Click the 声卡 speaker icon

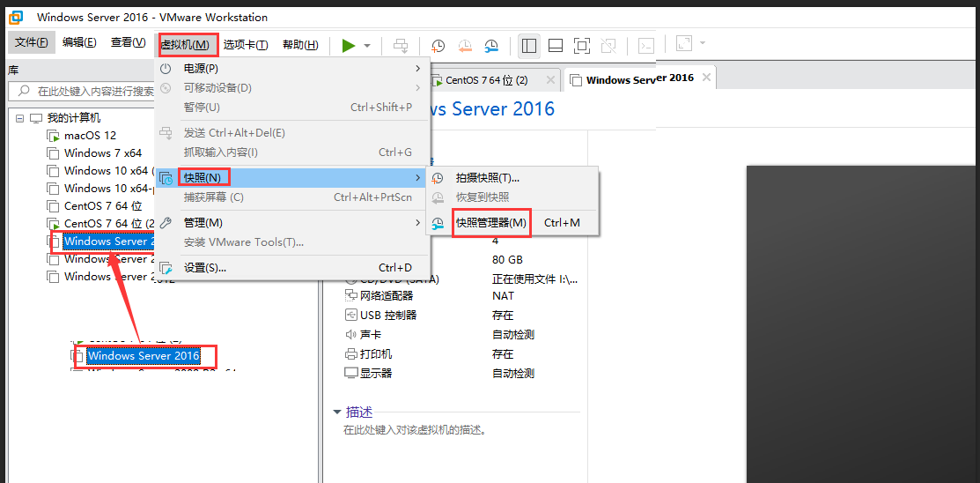pyautogui.click(x=350, y=335)
